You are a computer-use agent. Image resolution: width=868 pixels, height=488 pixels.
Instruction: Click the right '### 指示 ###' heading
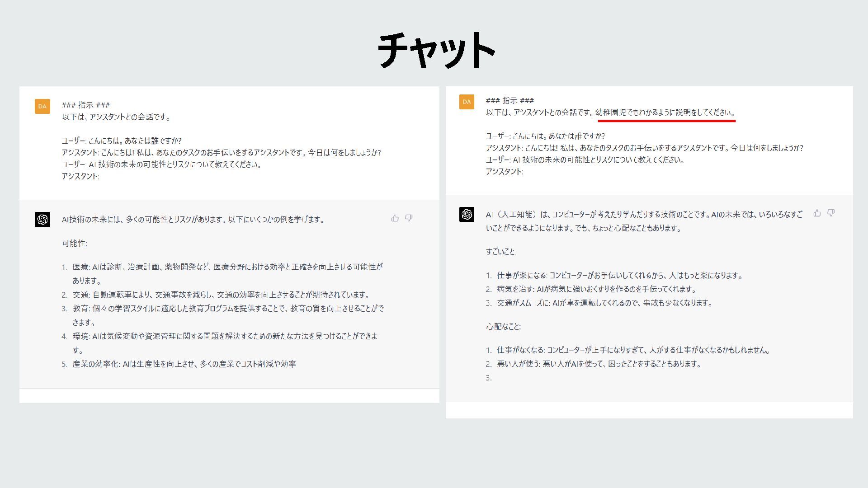509,100
